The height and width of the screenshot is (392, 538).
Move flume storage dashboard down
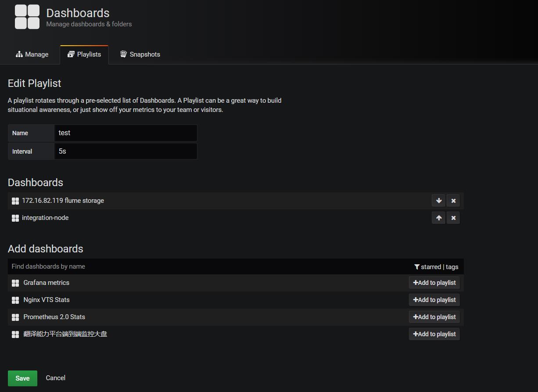(x=438, y=201)
